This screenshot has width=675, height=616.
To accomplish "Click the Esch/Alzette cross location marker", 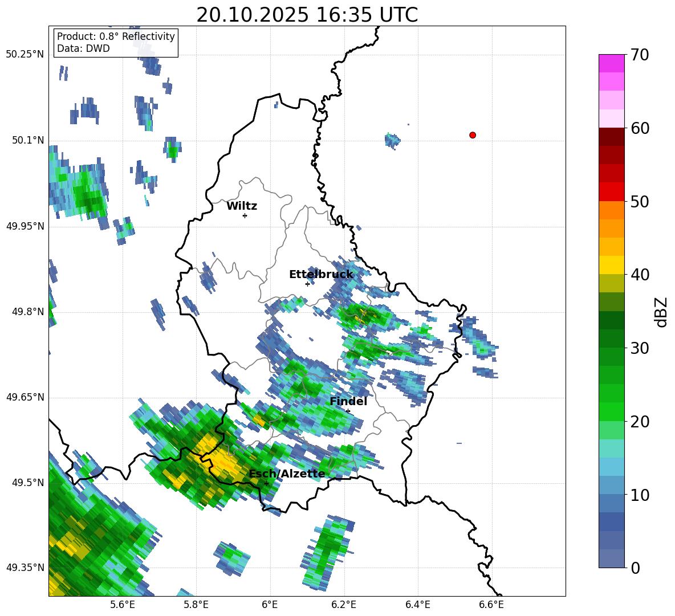I will [266, 483].
